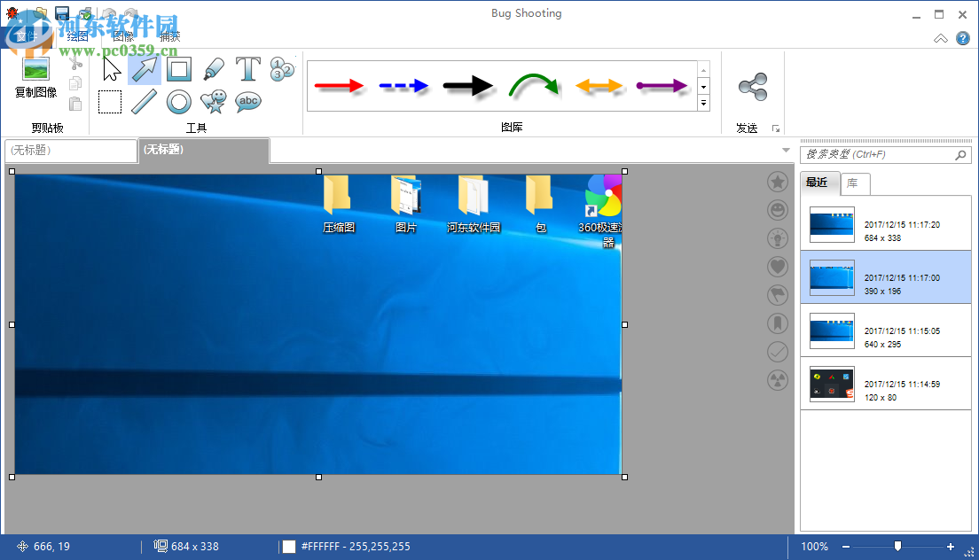979x560 pixels.
Task: Click the flag tag icon
Action: (778, 295)
